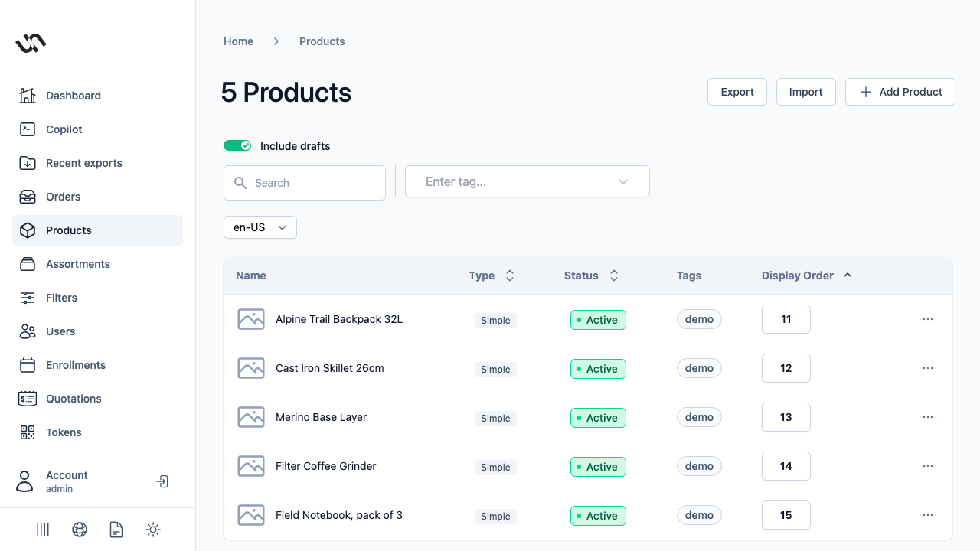This screenshot has width=980, height=551.
Task: Select Assortments in the sidebar
Action: pos(97,264)
